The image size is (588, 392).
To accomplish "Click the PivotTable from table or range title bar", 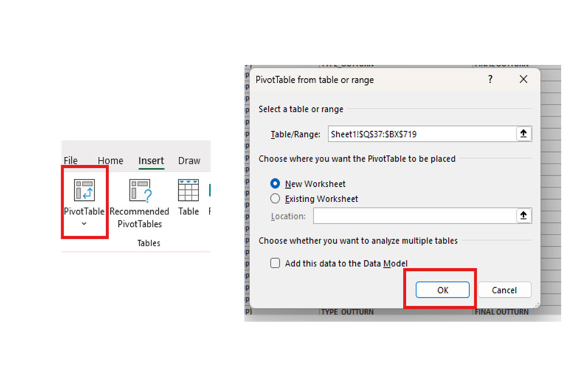I will point(367,80).
